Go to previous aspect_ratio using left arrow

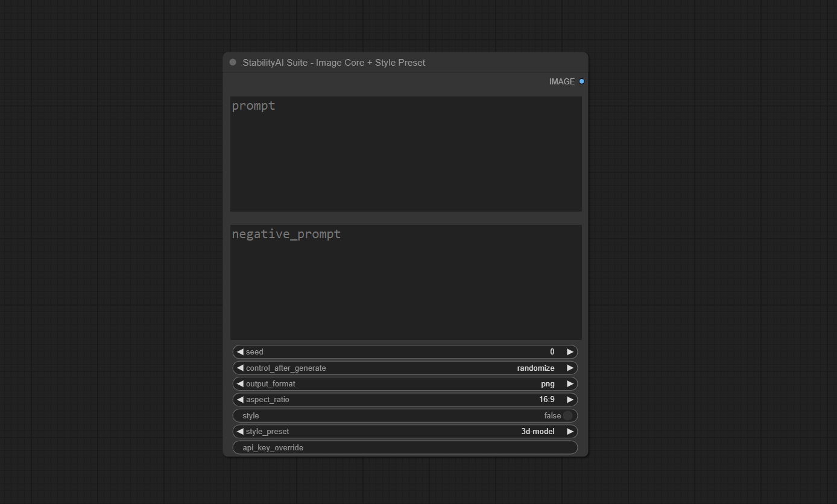[240, 400]
